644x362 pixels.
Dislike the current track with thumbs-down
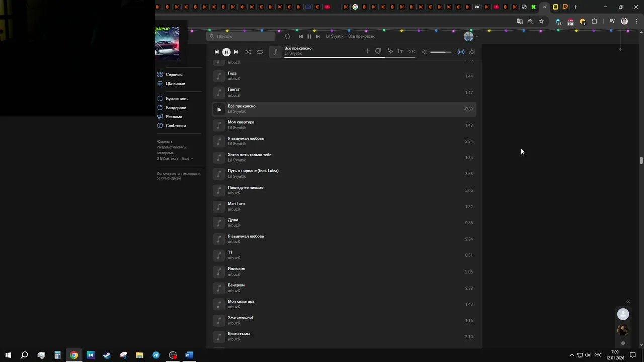[378, 51]
